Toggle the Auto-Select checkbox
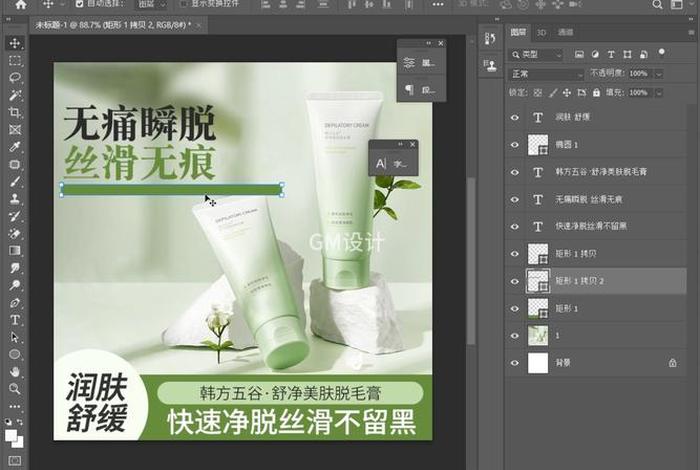This screenshot has height=470, width=700. tap(79, 4)
